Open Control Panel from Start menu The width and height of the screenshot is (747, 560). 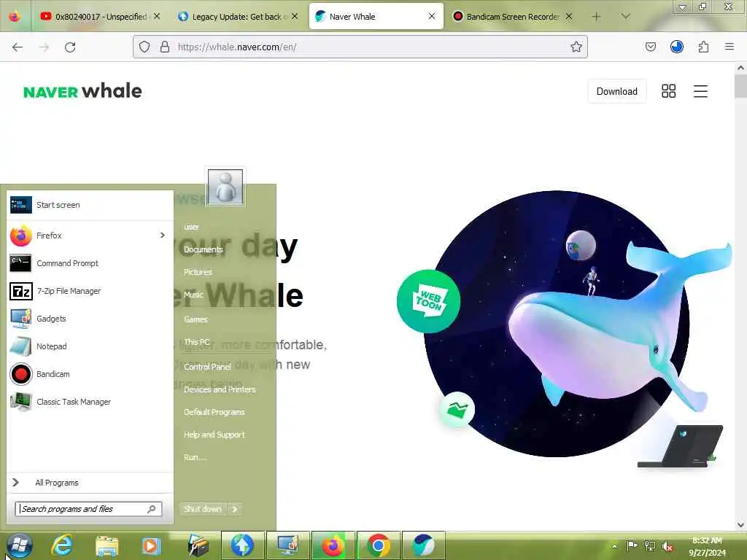point(207,367)
